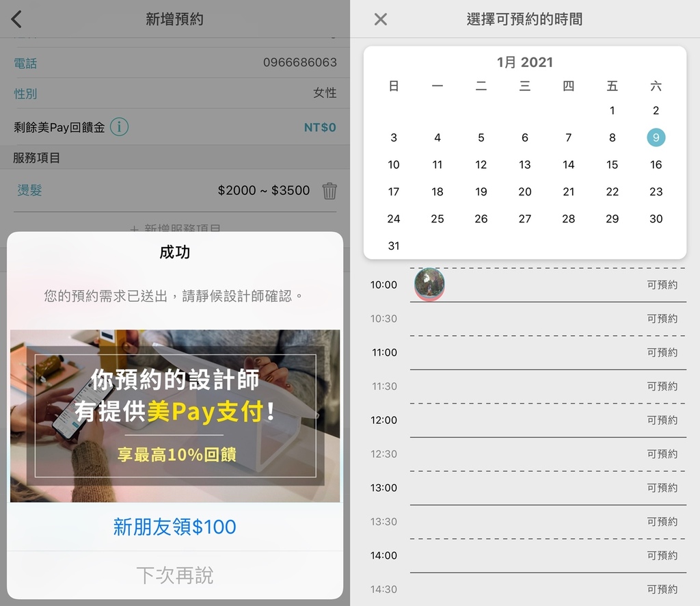Viewport: 700px width, 606px height.
Task: Choose date 13 in the calendar
Action: (524, 165)
